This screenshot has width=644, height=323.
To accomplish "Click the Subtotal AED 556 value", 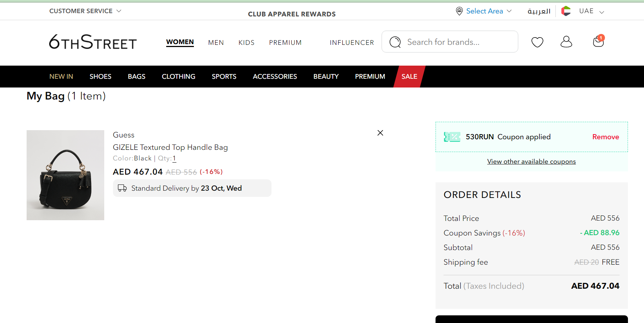I will point(605,247).
